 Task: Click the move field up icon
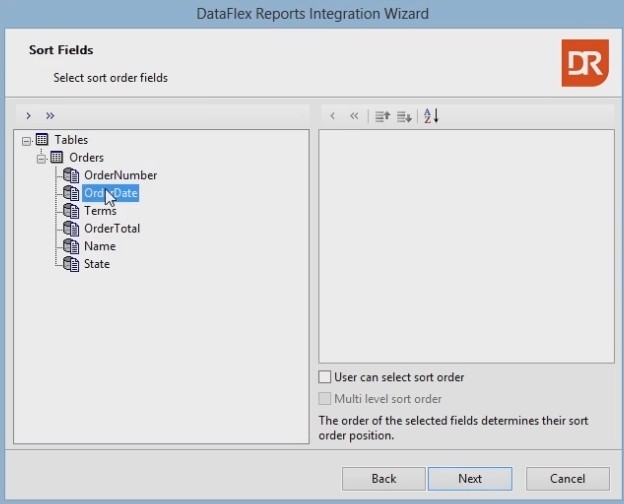[x=382, y=116]
